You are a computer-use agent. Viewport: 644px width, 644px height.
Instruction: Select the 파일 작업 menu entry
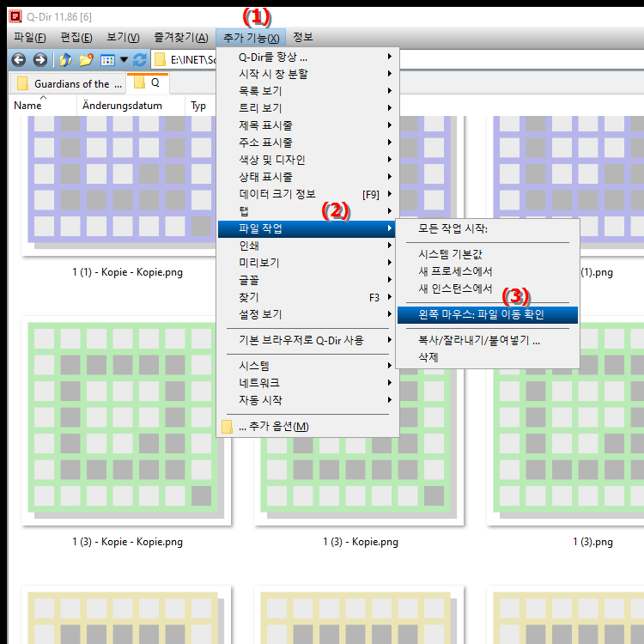[307, 228]
